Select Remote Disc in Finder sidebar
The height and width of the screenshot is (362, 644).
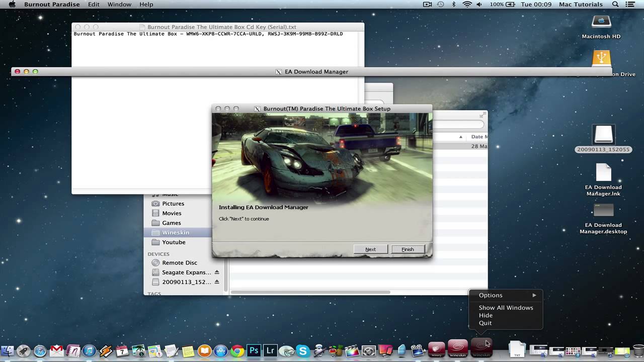[x=180, y=262]
